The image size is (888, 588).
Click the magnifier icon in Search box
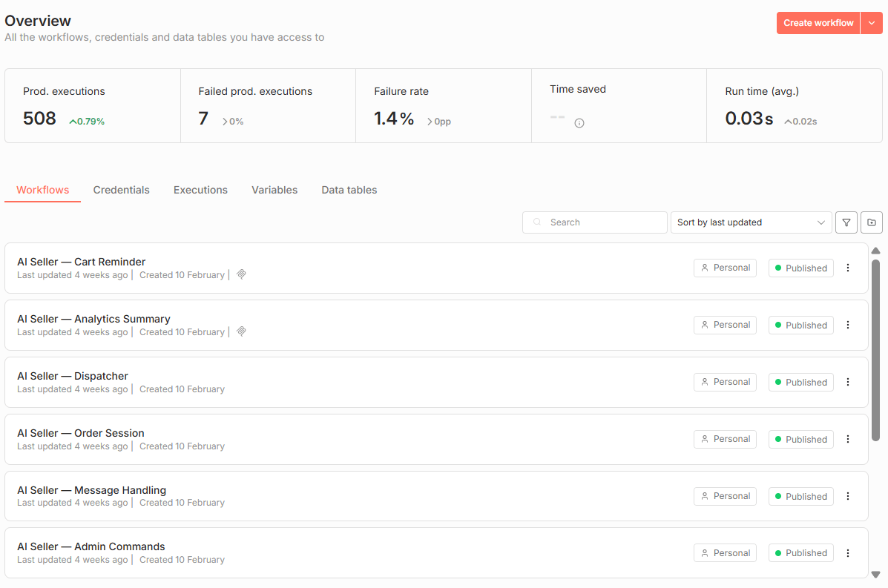coord(537,222)
